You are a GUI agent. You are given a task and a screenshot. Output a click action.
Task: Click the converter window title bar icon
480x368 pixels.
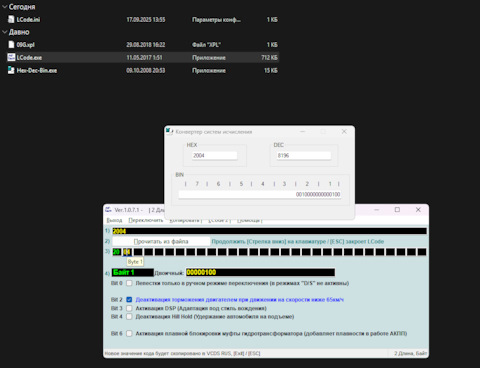point(169,131)
